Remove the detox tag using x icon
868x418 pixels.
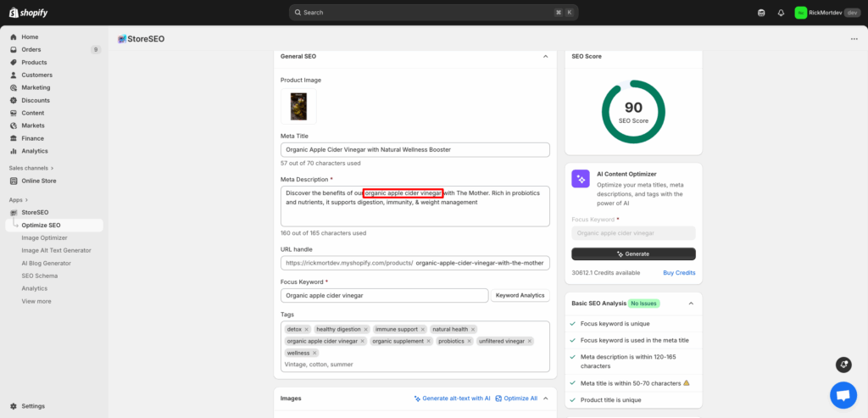307,329
